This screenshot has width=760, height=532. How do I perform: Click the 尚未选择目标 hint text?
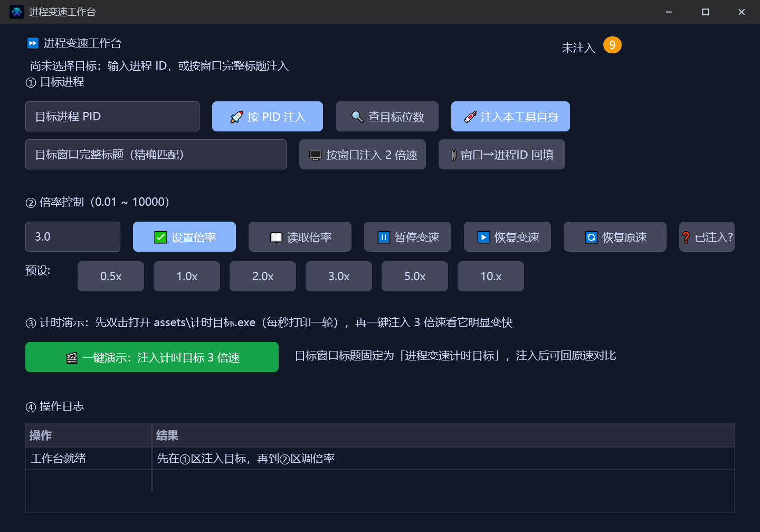159,65
